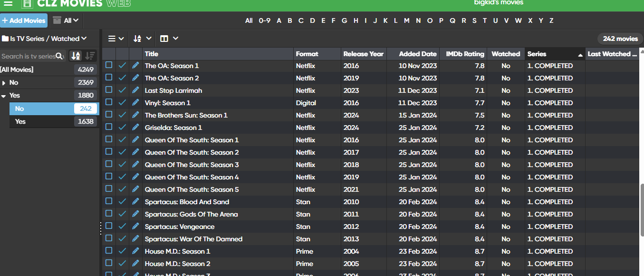Image resolution: width=644 pixels, height=276 pixels.
Task: Sort by IMDb Rating column header
Action: [x=464, y=54]
